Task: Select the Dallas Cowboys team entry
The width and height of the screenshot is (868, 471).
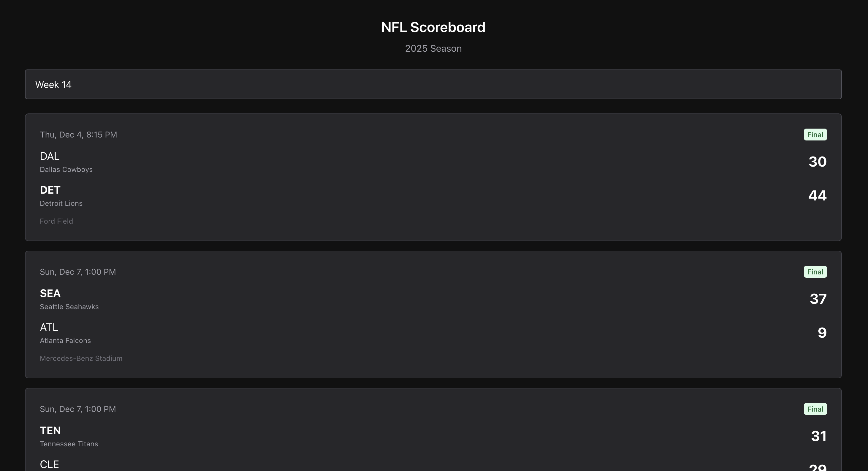Action: tap(66, 162)
